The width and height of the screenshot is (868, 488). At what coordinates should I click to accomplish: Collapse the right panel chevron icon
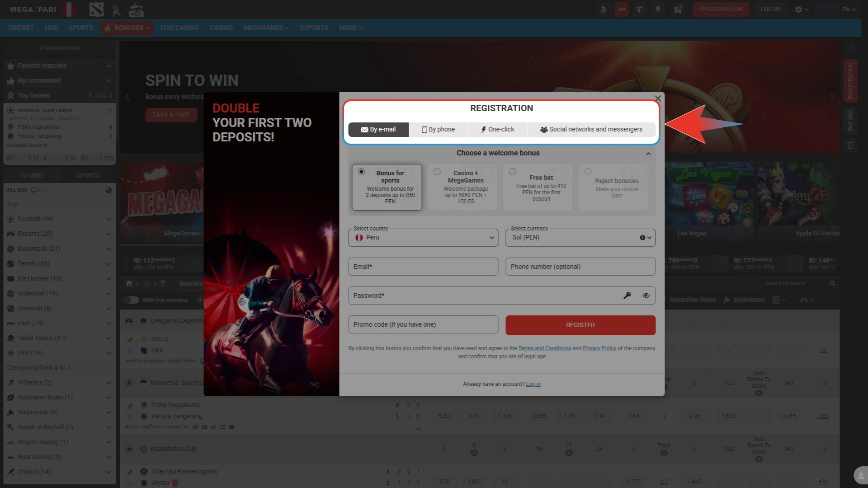[850, 48]
